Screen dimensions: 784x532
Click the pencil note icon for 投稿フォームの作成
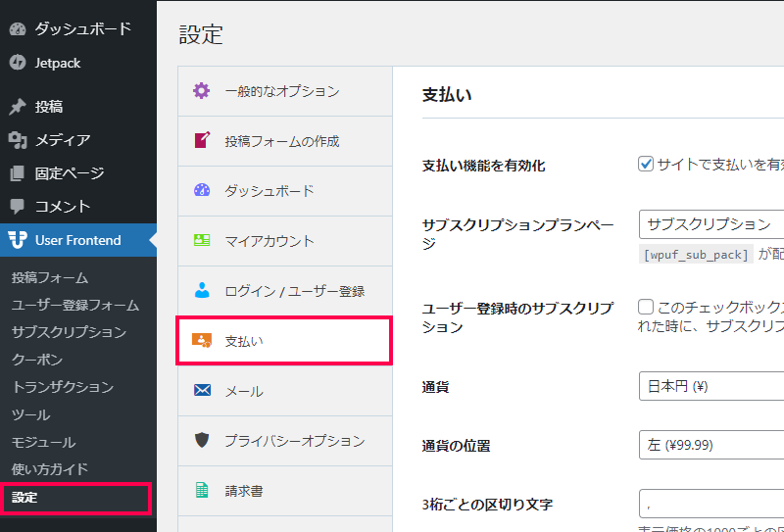pyautogui.click(x=202, y=140)
